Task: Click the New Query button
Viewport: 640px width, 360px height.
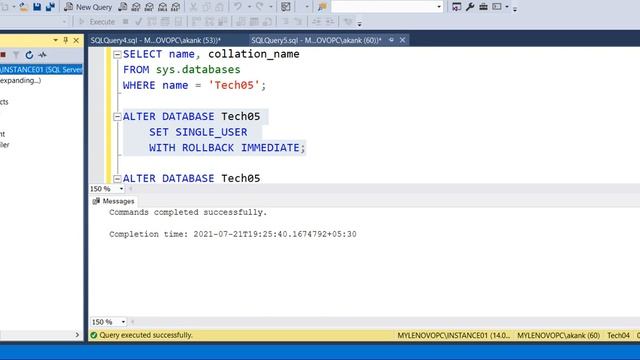Action: [x=88, y=7]
